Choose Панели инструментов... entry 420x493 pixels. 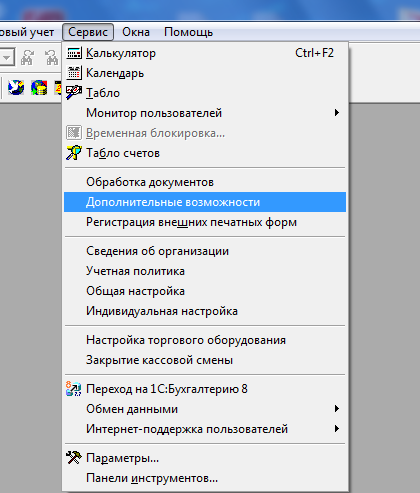coord(205,478)
